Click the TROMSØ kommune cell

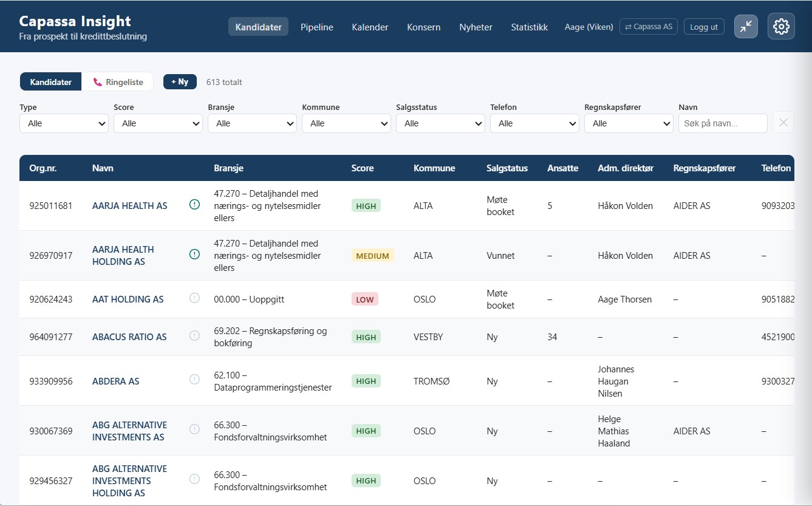point(431,381)
